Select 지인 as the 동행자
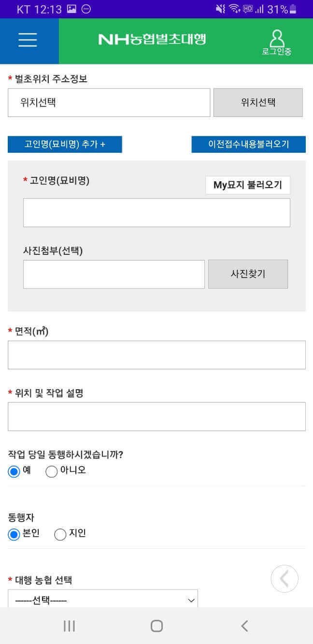 60,534
